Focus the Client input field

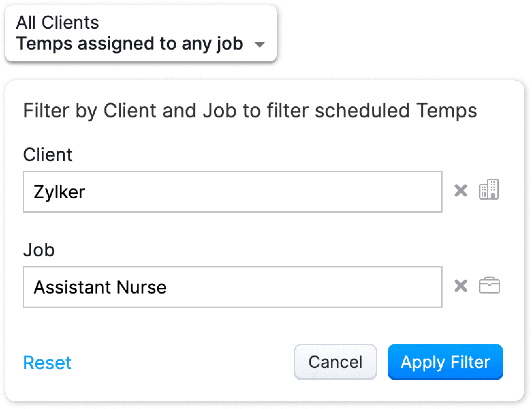(232, 192)
